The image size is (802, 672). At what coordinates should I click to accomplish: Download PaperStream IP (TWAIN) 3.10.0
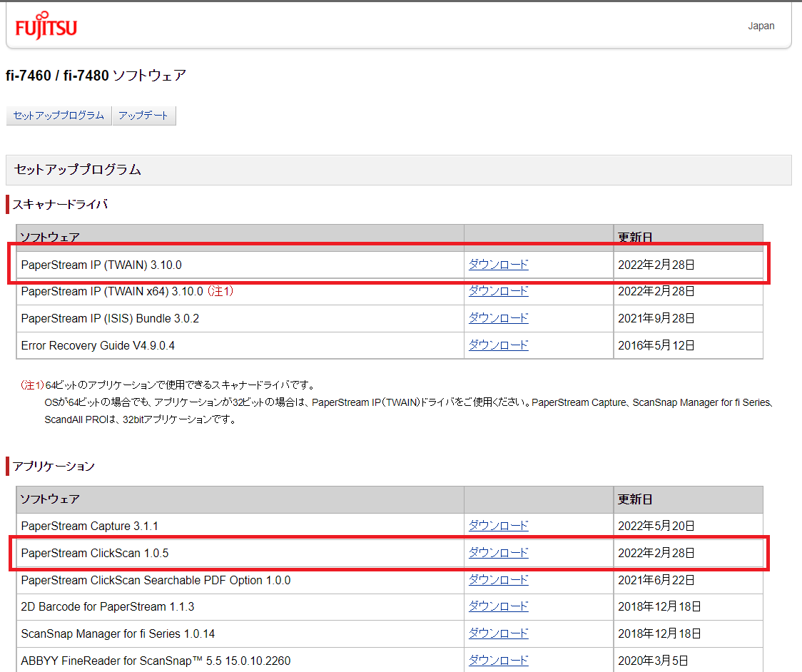point(498,265)
